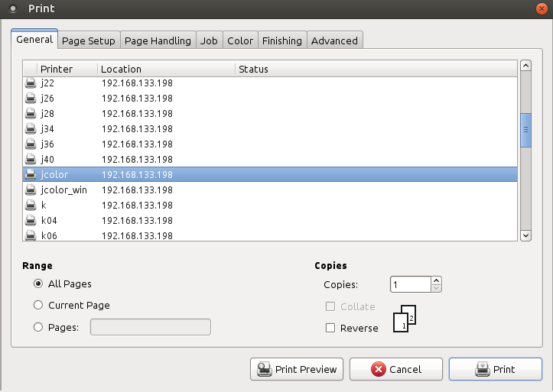Image resolution: width=553 pixels, height=392 pixels.
Task: Choose the jcolor_win printer icon
Action: tap(31, 190)
